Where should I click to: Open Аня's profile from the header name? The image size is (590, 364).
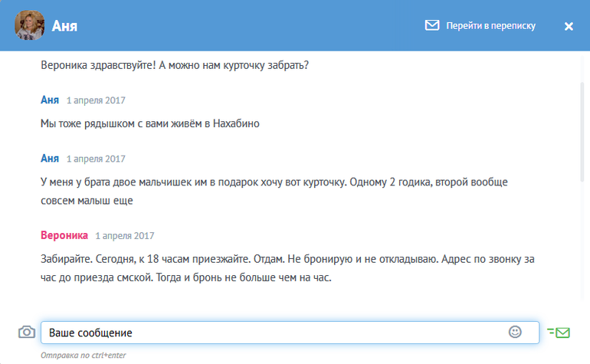pos(65,26)
